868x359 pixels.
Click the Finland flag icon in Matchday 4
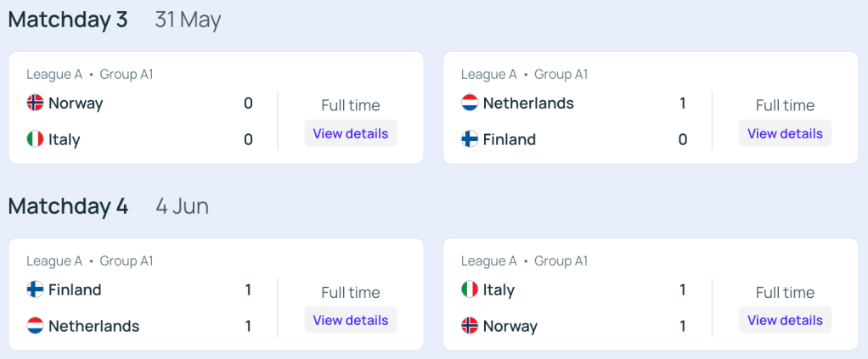point(35,289)
